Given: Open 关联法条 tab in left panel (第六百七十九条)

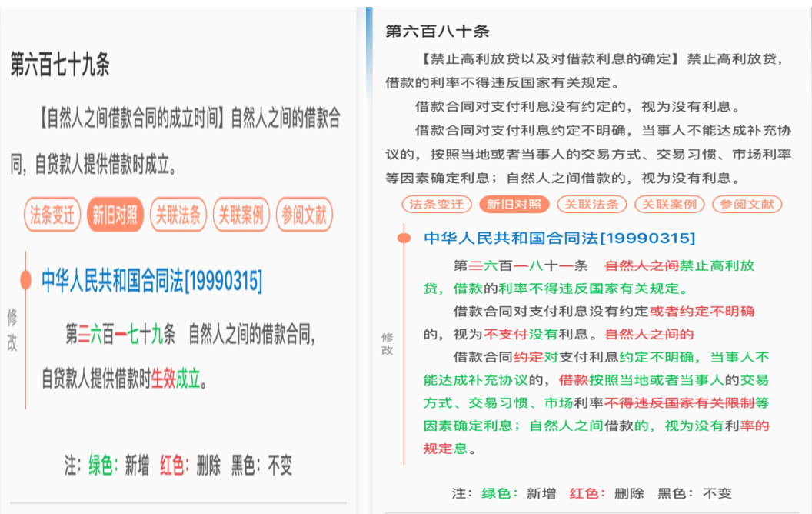Looking at the screenshot, I should 178,215.
